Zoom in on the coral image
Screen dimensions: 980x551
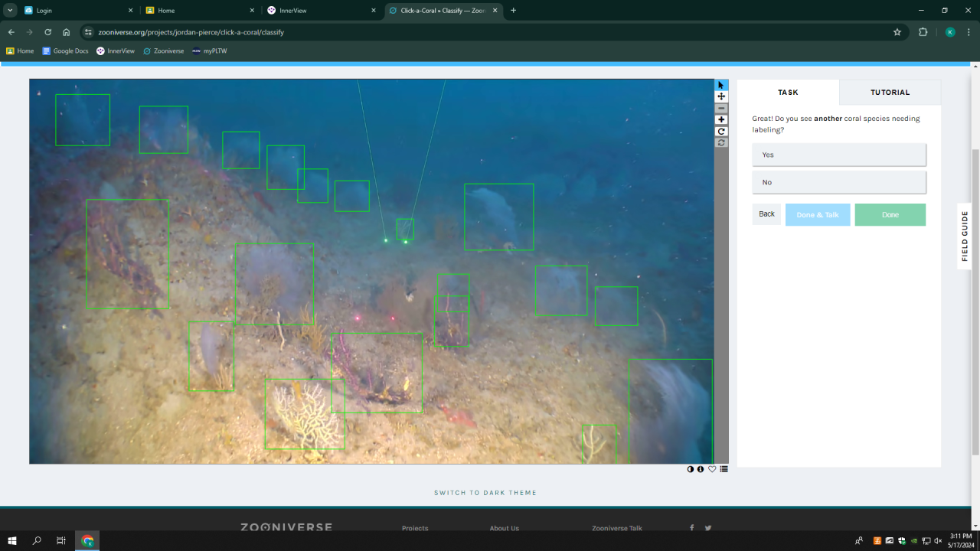[721, 120]
